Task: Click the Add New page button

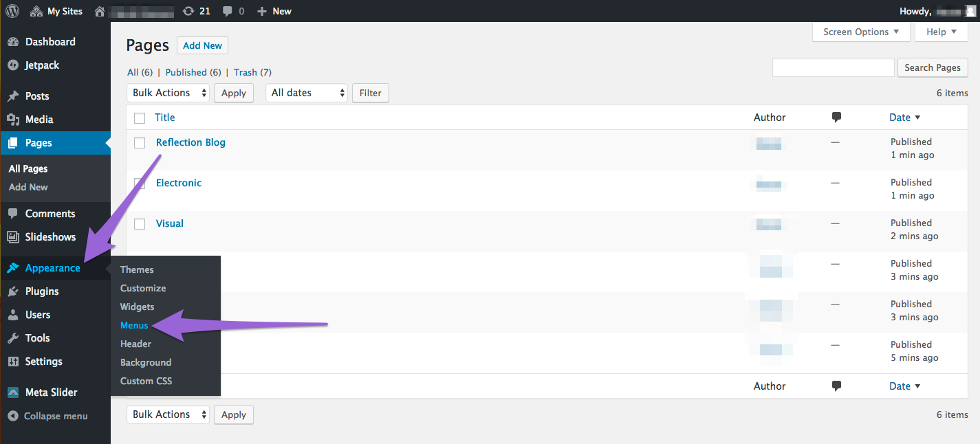Action: pyautogui.click(x=202, y=46)
